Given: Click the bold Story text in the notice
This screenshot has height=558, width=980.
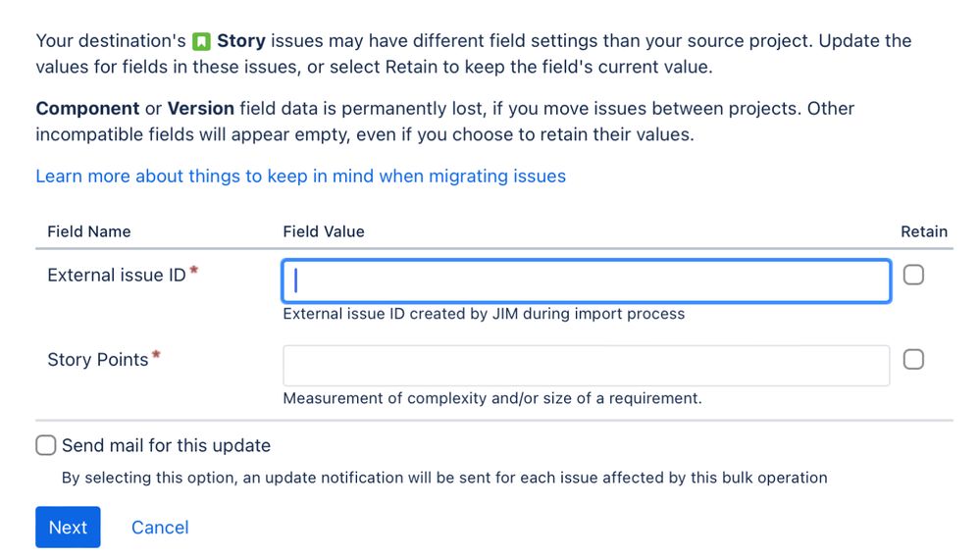Looking at the screenshot, I should pos(241,41).
